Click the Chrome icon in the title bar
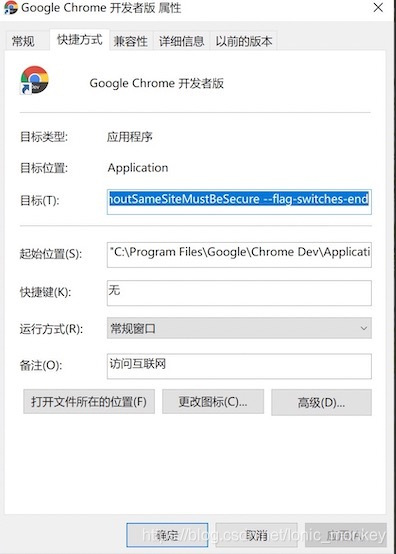 [11, 7]
